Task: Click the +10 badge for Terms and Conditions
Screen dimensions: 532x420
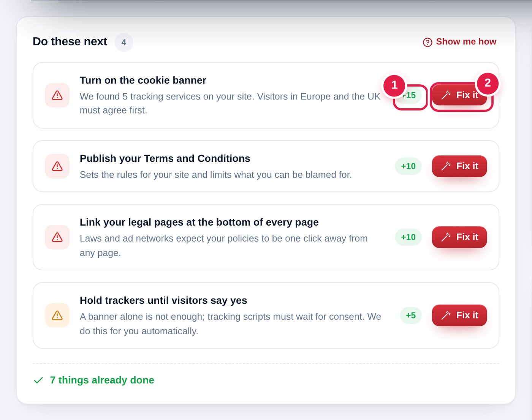Action: [x=408, y=166]
